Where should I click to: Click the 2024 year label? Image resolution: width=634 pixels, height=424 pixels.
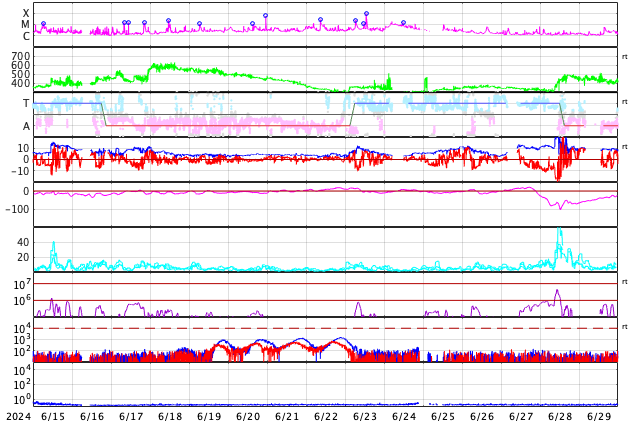[x=19, y=416]
